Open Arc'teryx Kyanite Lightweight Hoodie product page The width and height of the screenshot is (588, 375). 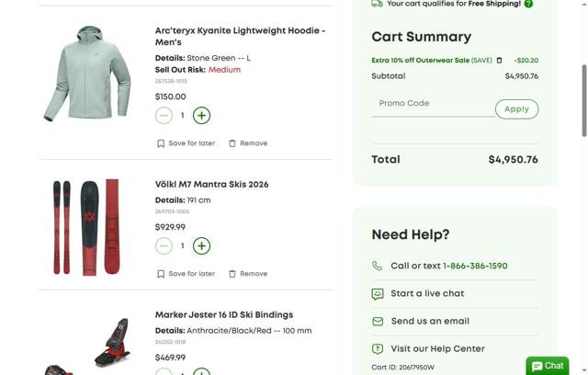tap(240, 36)
